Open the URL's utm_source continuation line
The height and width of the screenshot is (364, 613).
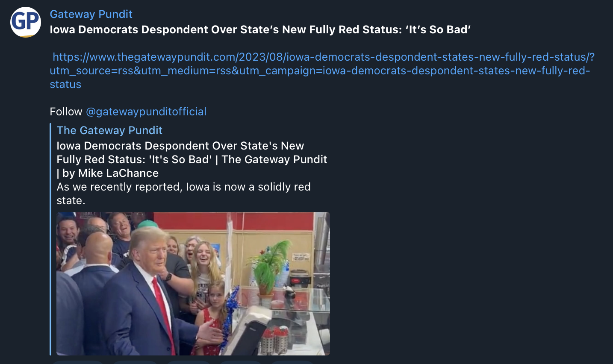320,70
